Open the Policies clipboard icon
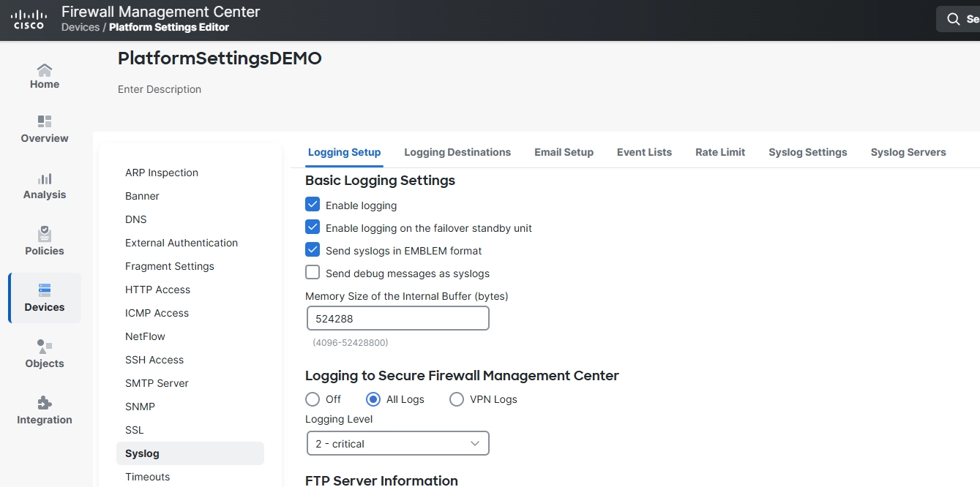This screenshot has height=487, width=980. [x=45, y=234]
